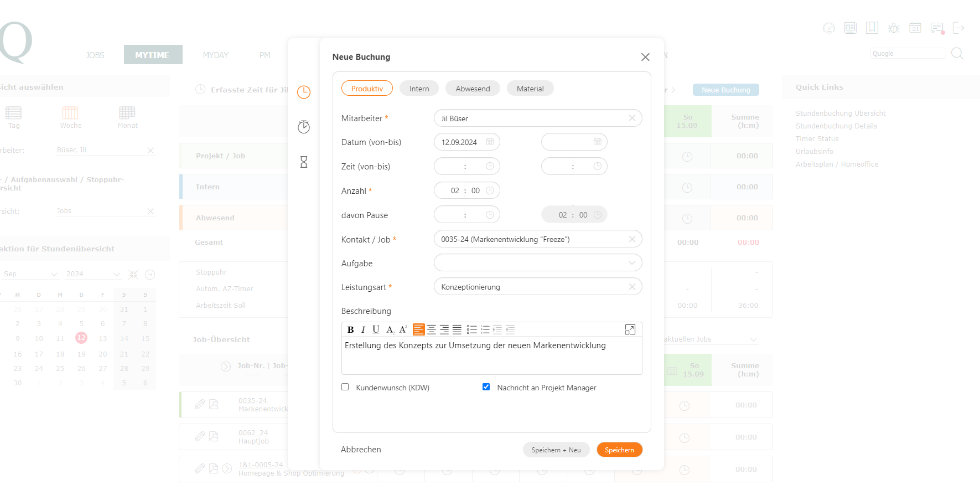
Task: Open the Urlaubsinfo quick link
Action: click(815, 152)
